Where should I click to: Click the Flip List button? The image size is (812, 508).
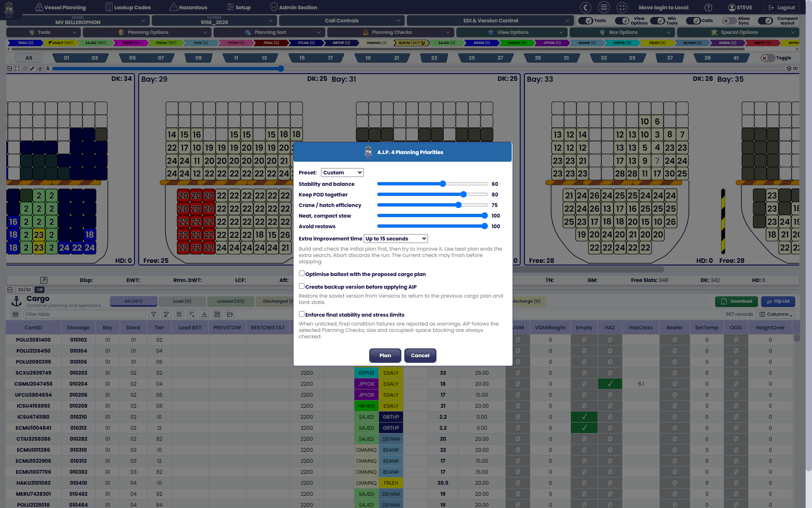click(x=778, y=301)
